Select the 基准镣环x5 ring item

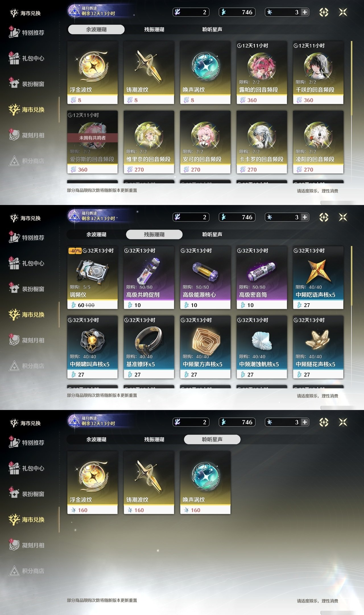click(x=149, y=347)
